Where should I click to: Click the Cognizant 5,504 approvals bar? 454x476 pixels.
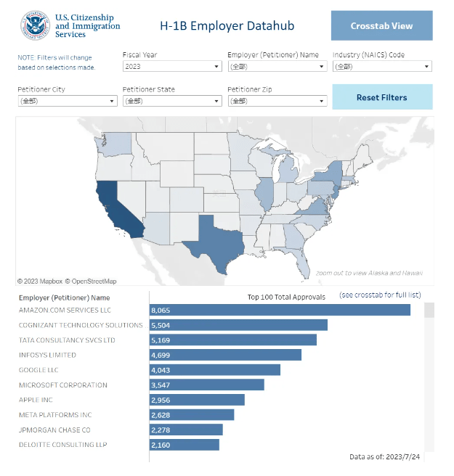[238, 325]
